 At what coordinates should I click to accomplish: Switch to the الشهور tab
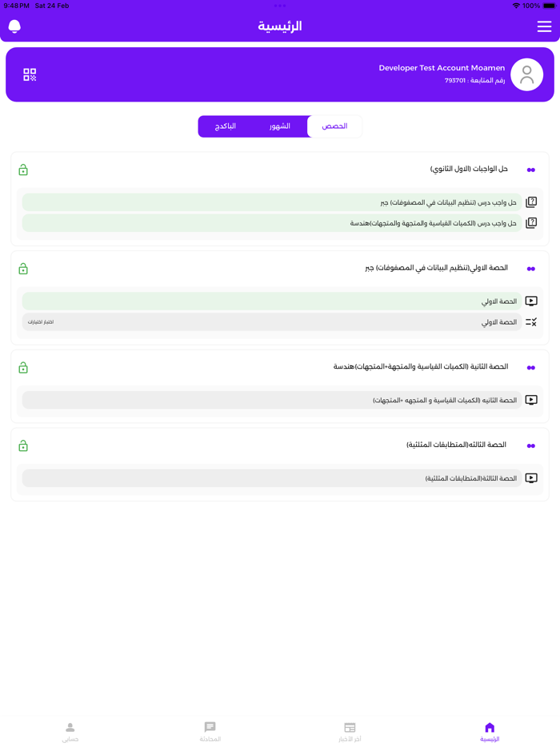pyautogui.click(x=282, y=126)
